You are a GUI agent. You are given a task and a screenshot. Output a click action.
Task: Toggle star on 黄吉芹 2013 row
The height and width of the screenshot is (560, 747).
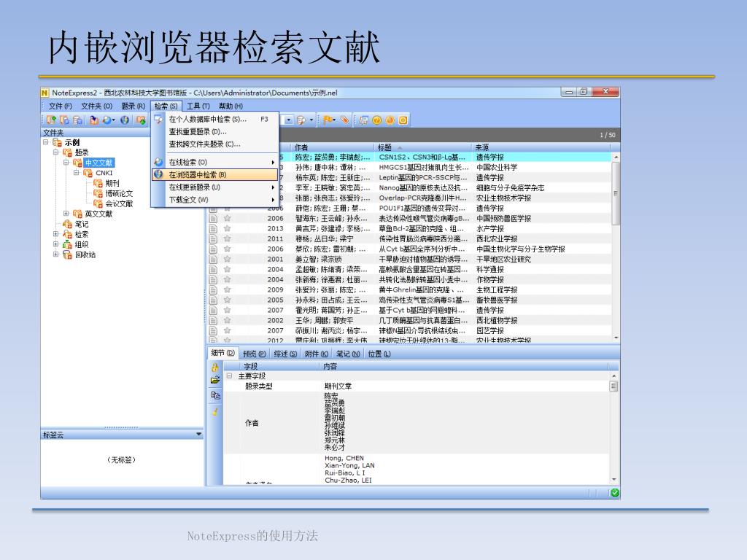(x=228, y=228)
